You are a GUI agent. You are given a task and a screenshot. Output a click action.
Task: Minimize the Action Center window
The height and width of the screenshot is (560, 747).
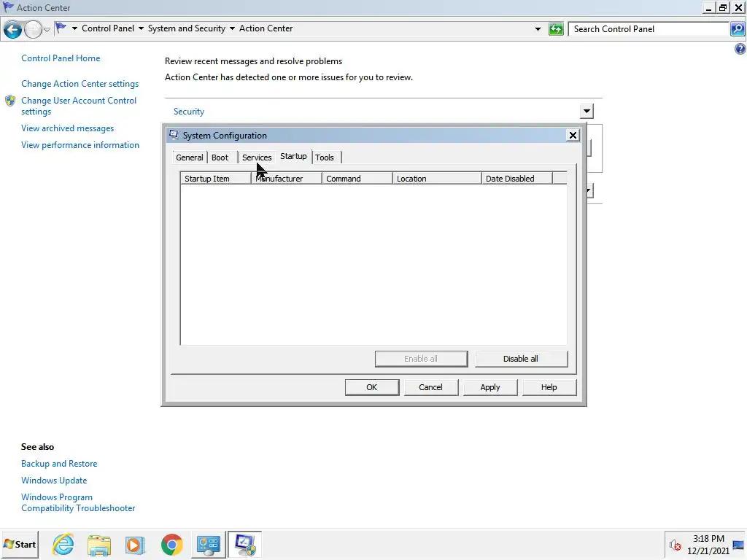pos(708,7)
